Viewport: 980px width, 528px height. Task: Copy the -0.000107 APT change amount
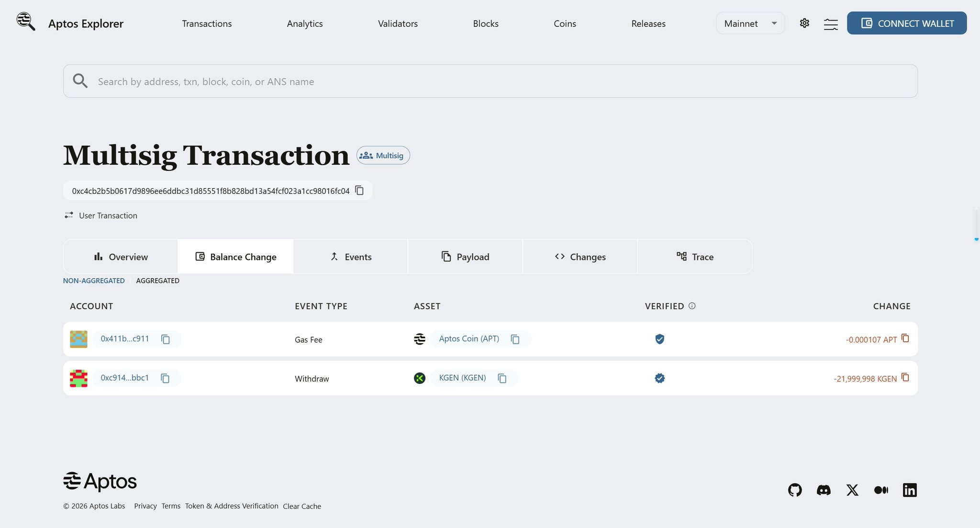[905, 338]
